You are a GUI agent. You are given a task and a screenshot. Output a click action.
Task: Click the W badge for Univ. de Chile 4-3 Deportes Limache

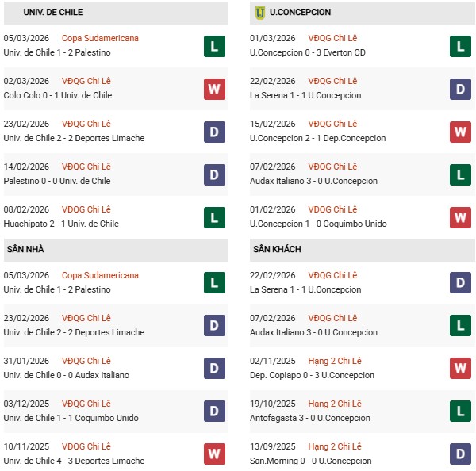pyautogui.click(x=214, y=454)
